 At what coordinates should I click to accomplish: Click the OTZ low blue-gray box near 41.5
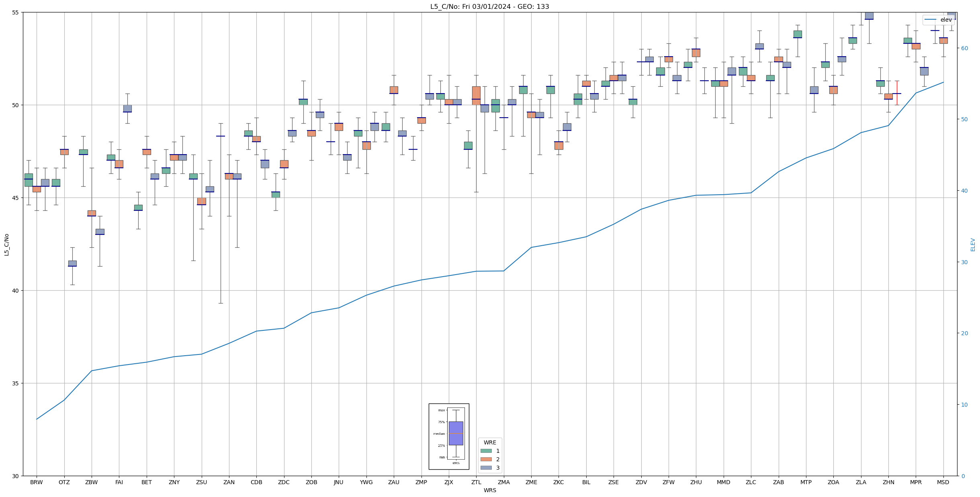tap(72, 263)
